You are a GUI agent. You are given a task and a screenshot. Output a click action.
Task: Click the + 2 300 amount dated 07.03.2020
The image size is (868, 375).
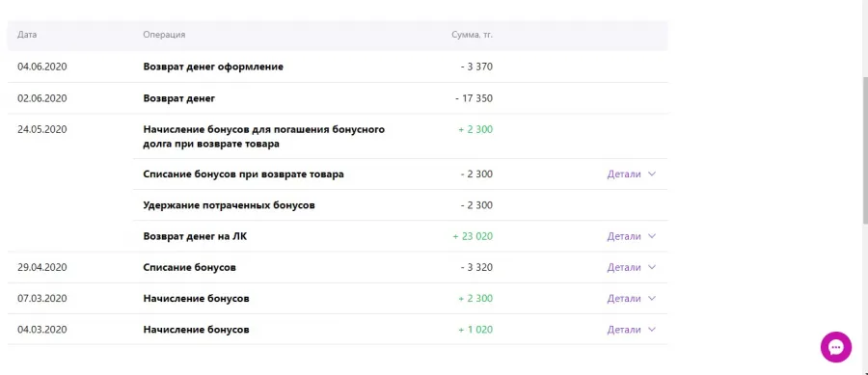[x=475, y=299]
